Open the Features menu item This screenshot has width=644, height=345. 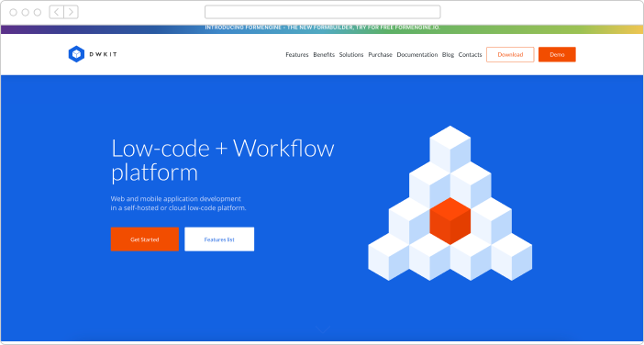pos(297,55)
